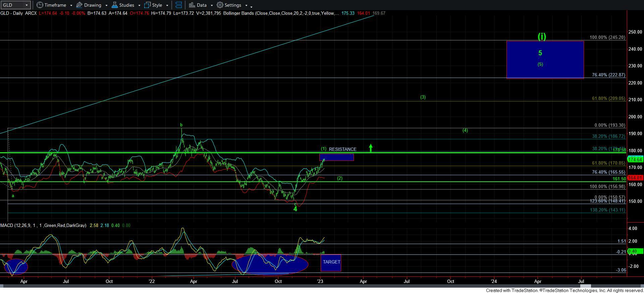
Task: Open the Drawing tools button
Action: coord(89,5)
